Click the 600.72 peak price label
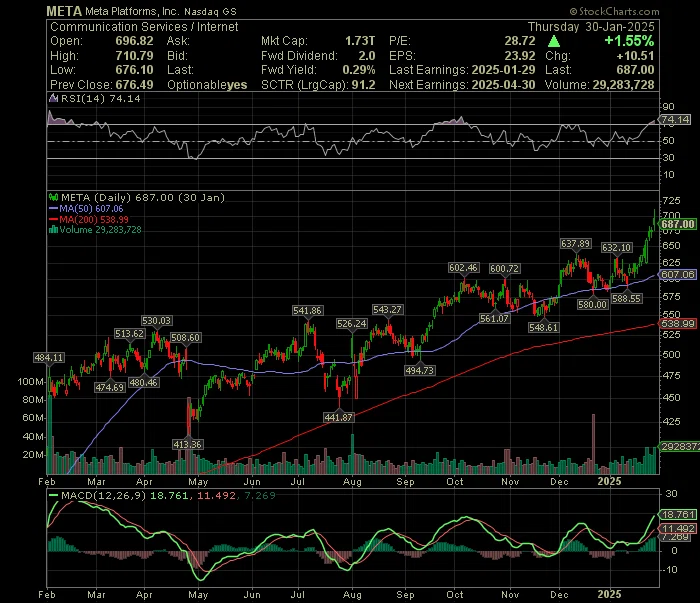Screen dimensions: 700x603 pos(504,269)
